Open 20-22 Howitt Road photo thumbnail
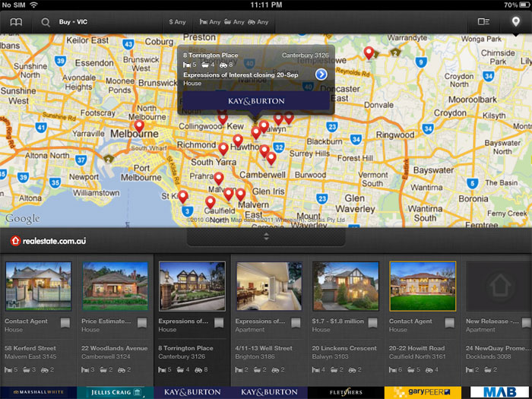532x399 pixels. [423, 286]
